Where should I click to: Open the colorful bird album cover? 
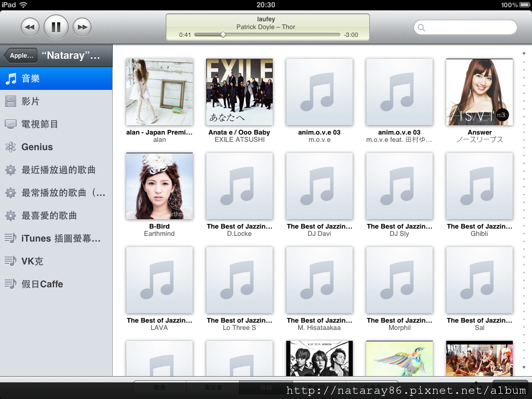click(400, 358)
